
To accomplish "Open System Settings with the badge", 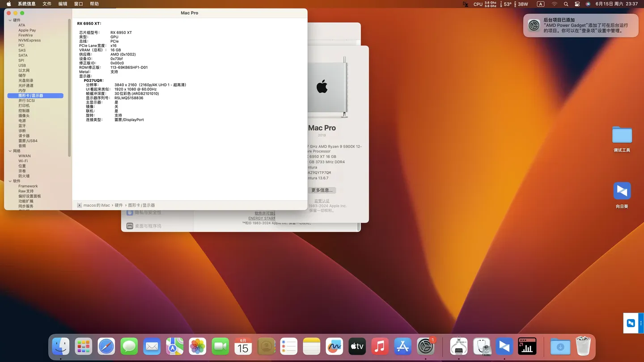I will coord(425,346).
